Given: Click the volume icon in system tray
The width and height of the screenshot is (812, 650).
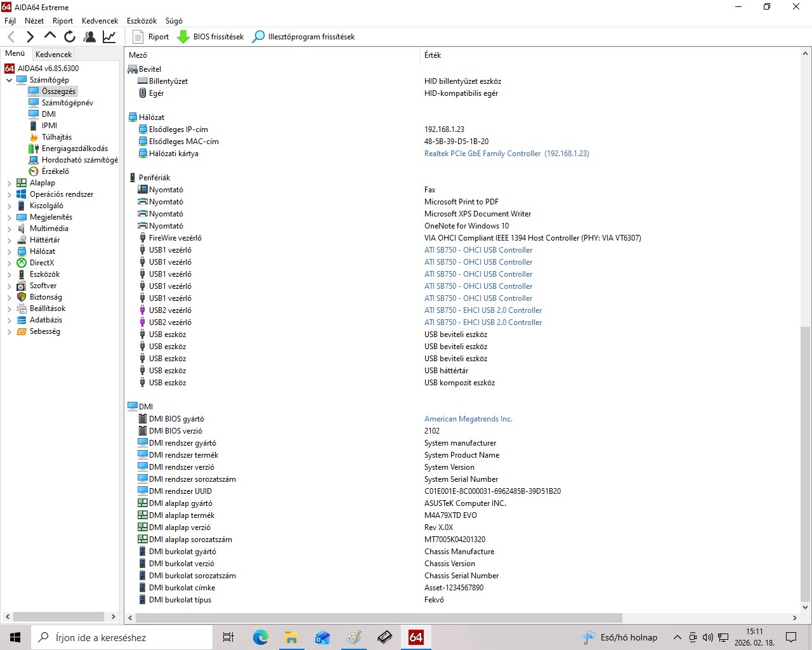Looking at the screenshot, I should [708, 637].
